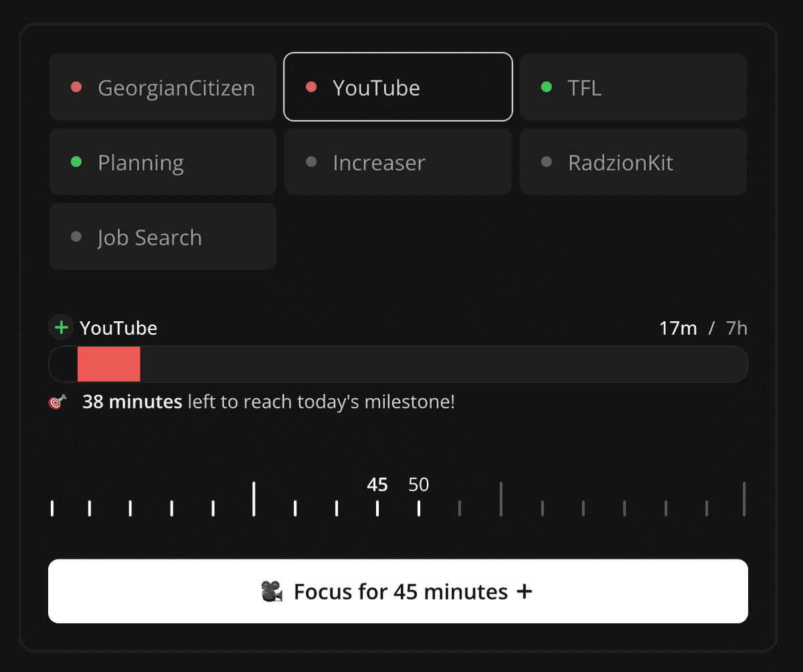Screen dimensions: 803x672
Task: Click the plus icon on the focus button
Action: 525,592
